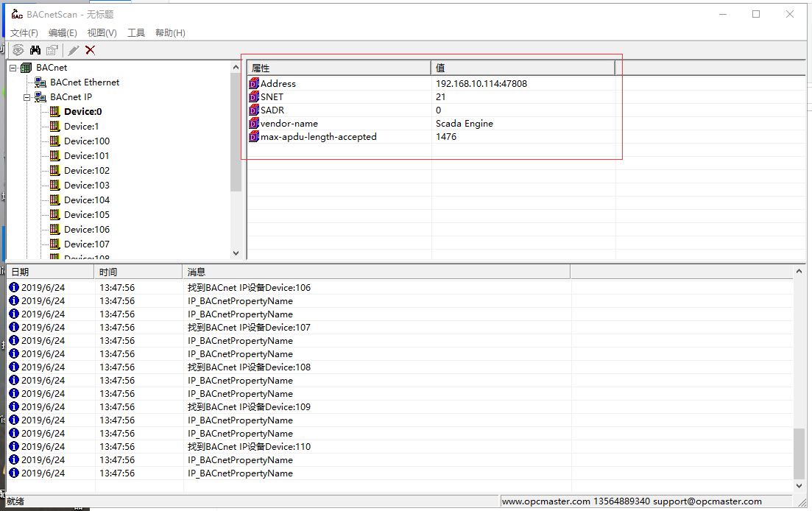Screen dimensions: 812x511
Task: Click the log message 找到BACnet IP设备Device:110
Action: (249, 446)
